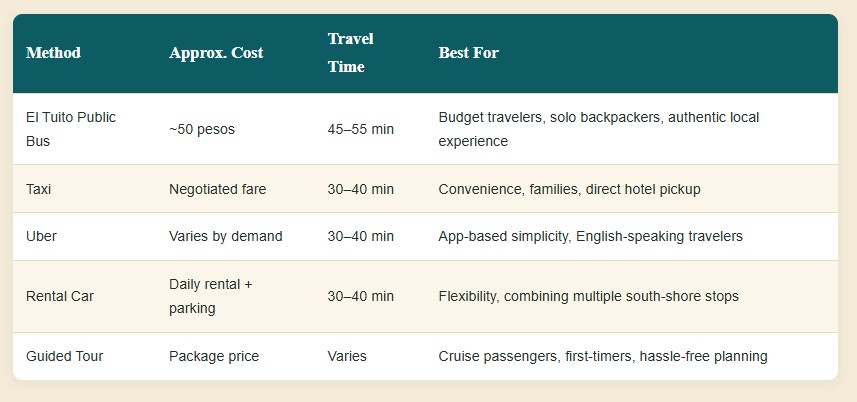Screen dimensions: 857x402
Task: Select the 45–55 min travel time
Action: point(360,129)
